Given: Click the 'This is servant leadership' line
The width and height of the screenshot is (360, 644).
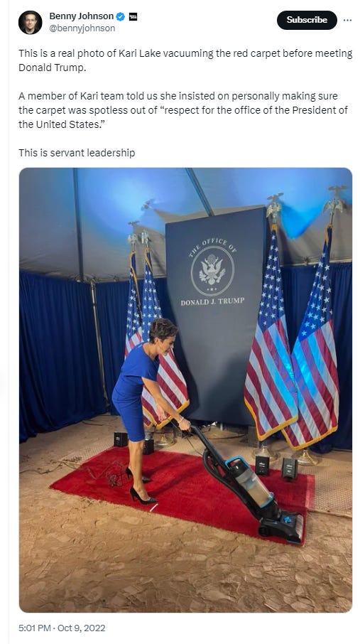Looking at the screenshot, I should [77, 153].
